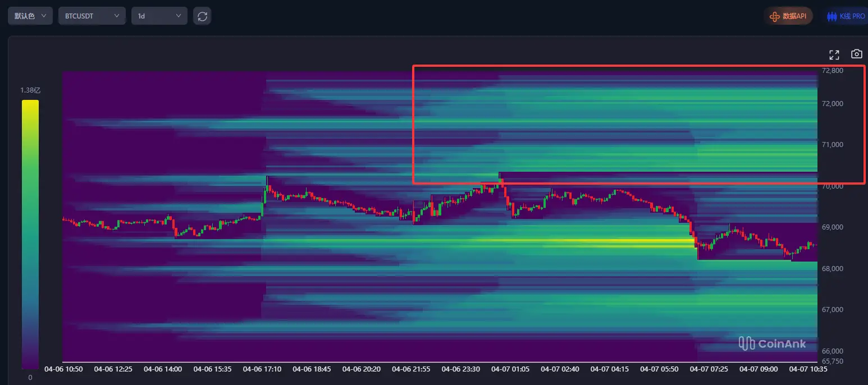The image size is (868, 385).
Task: Click the 65,750 price axis label
Action: (832, 361)
